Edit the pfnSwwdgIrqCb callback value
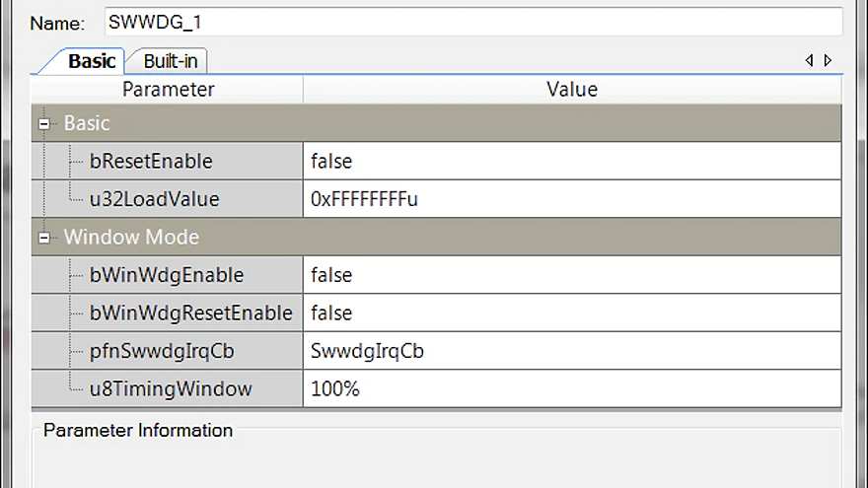 click(x=572, y=351)
